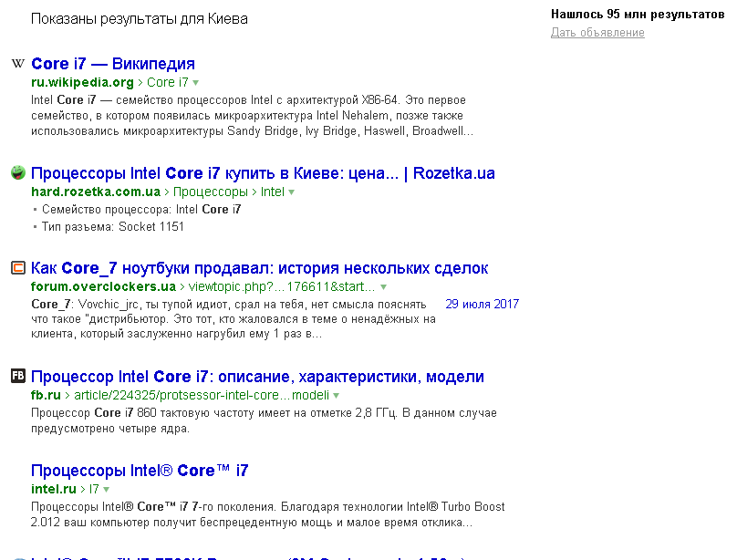Click hard.rozetka.com.ua domain link
The image size is (737, 560).
coord(96,192)
